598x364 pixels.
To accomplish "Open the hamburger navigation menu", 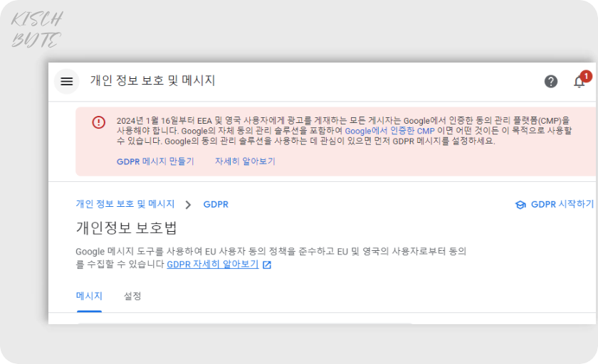I will click(x=67, y=81).
